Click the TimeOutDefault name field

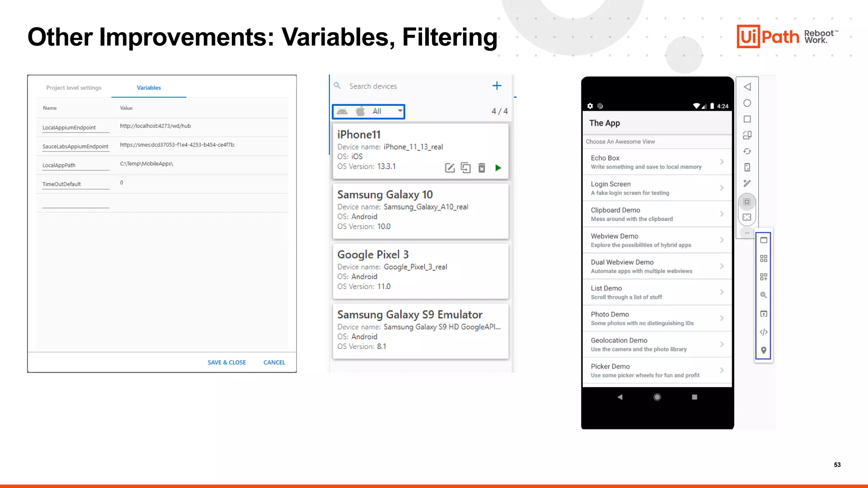[75, 184]
